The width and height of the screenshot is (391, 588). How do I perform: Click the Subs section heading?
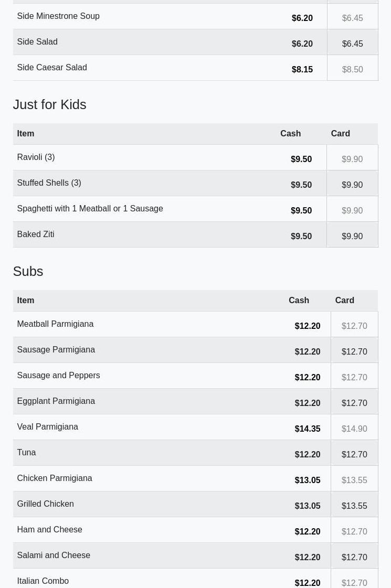pyautogui.click(x=28, y=272)
